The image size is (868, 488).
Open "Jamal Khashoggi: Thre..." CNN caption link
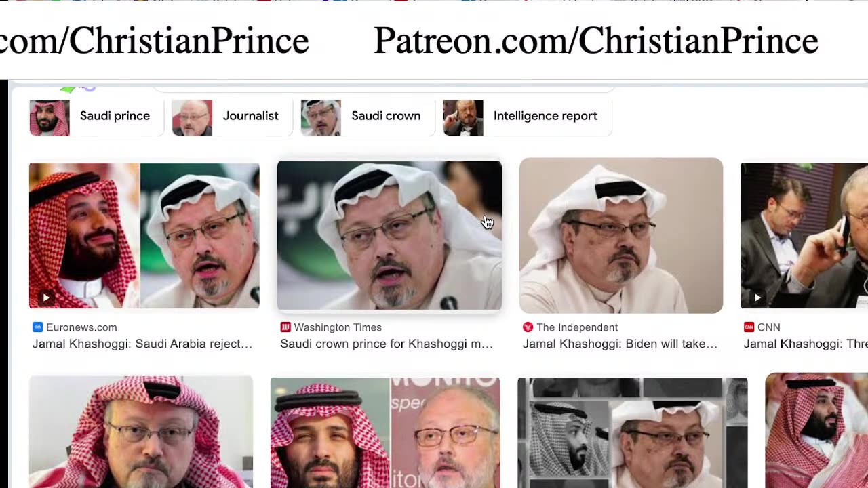click(806, 344)
